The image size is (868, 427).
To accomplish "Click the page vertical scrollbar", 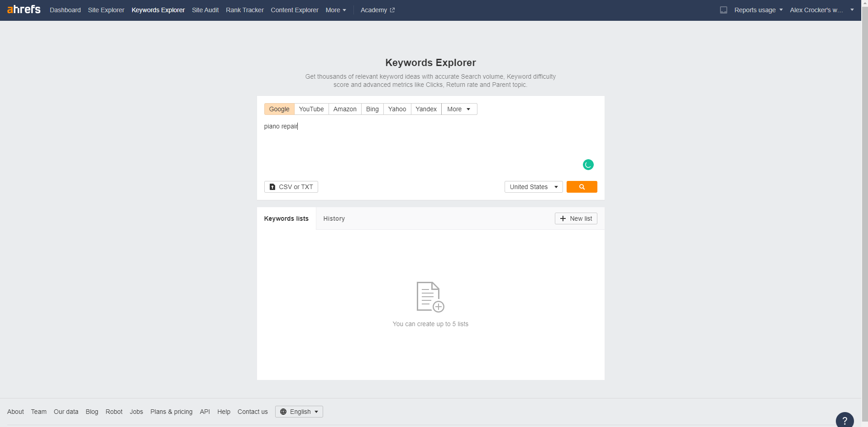I will click(x=864, y=213).
